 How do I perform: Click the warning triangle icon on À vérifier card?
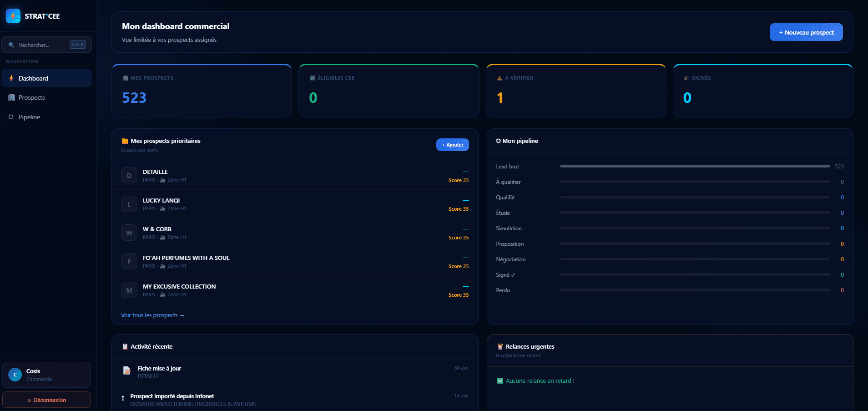(x=500, y=78)
